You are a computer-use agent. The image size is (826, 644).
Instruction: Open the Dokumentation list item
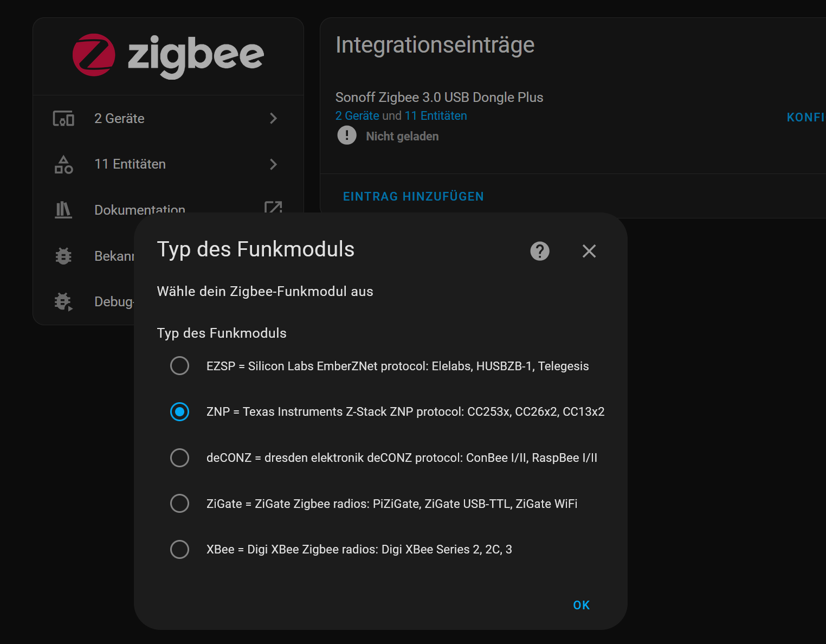(168, 209)
